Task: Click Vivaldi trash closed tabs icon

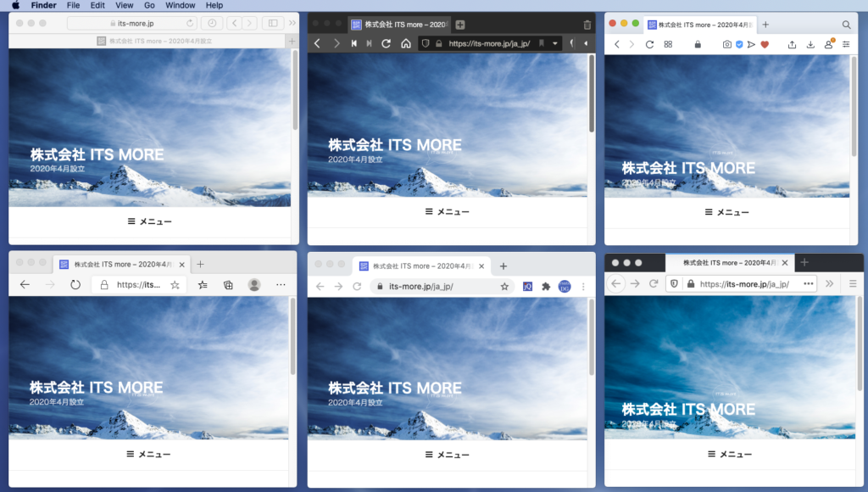Action: coord(587,25)
